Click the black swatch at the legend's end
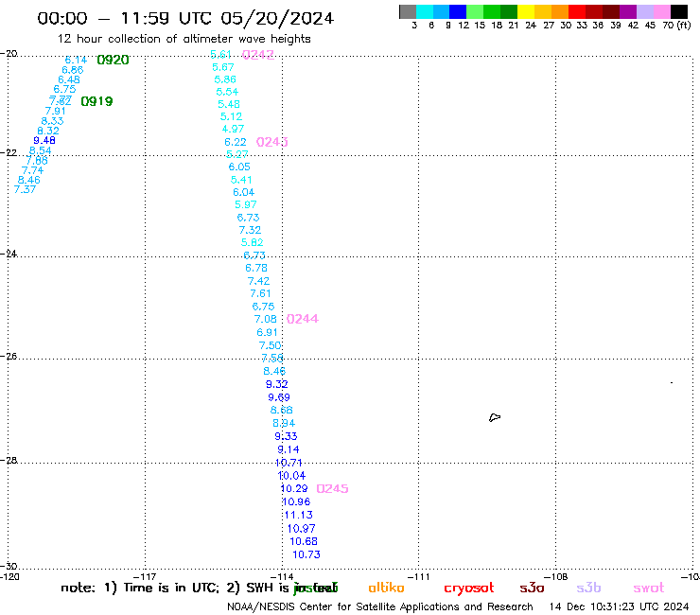Screen dimensions: 700x615 click(x=678, y=11)
